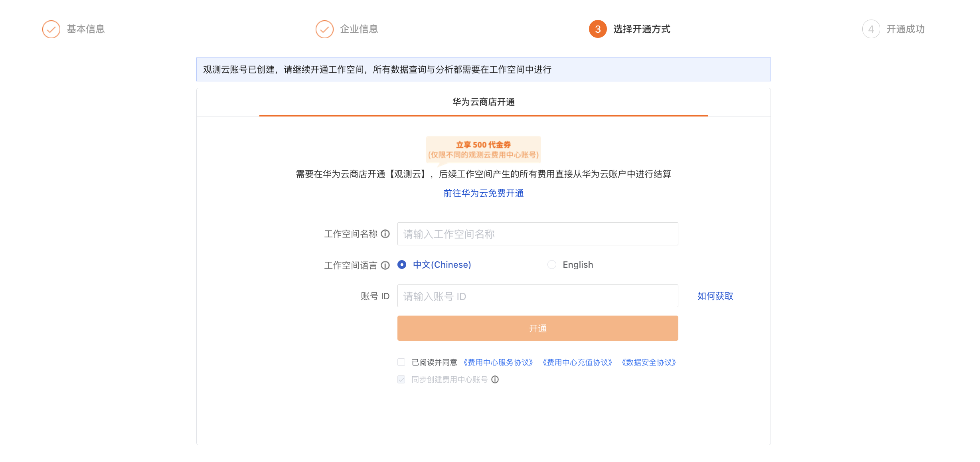Click the 工作空间名称 field label
This screenshot has width=980, height=462.
[x=351, y=234]
